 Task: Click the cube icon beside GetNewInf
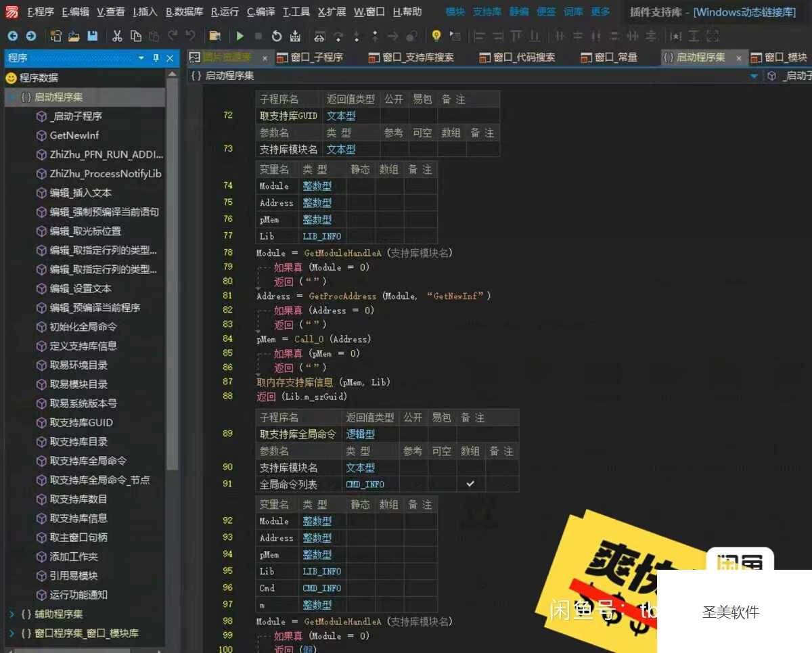(x=41, y=135)
